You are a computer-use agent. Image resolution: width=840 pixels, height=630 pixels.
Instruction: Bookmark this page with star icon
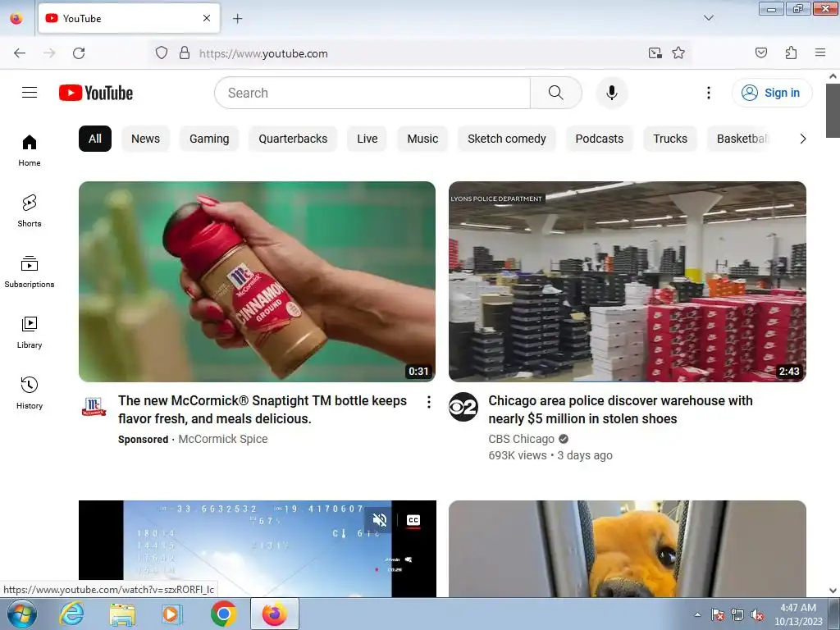pyautogui.click(x=678, y=53)
